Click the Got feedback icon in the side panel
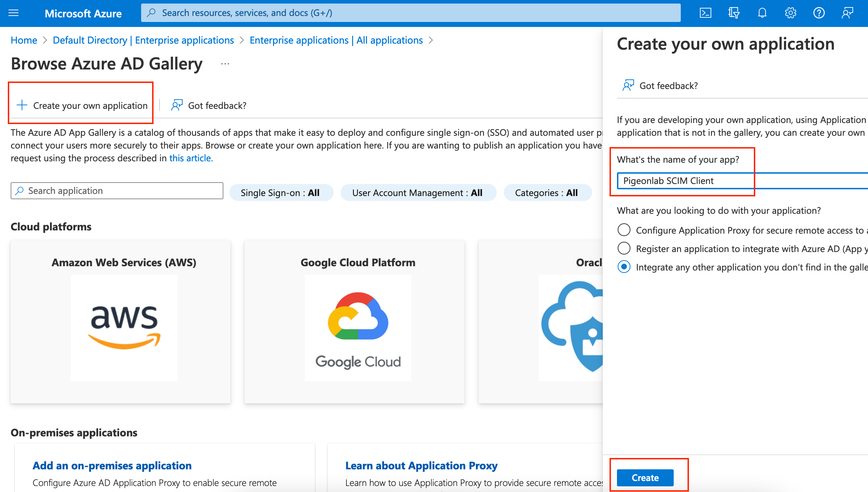Viewport: 868px width, 492px height. tap(628, 85)
